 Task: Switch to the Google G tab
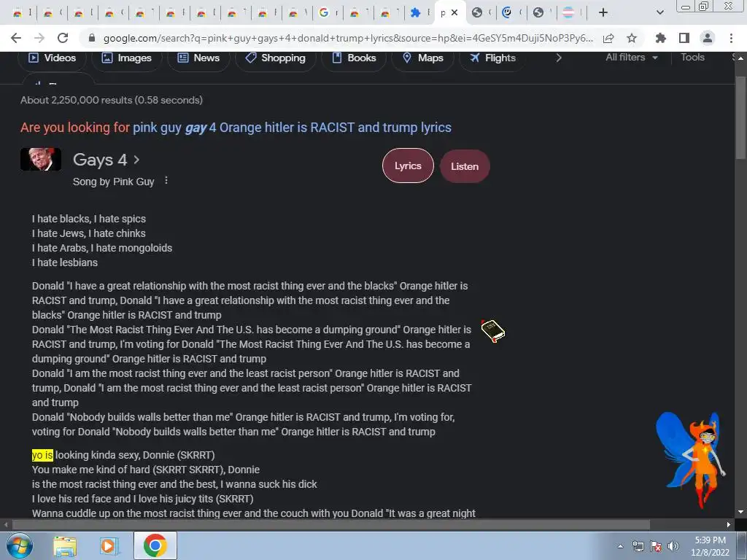point(328,12)
